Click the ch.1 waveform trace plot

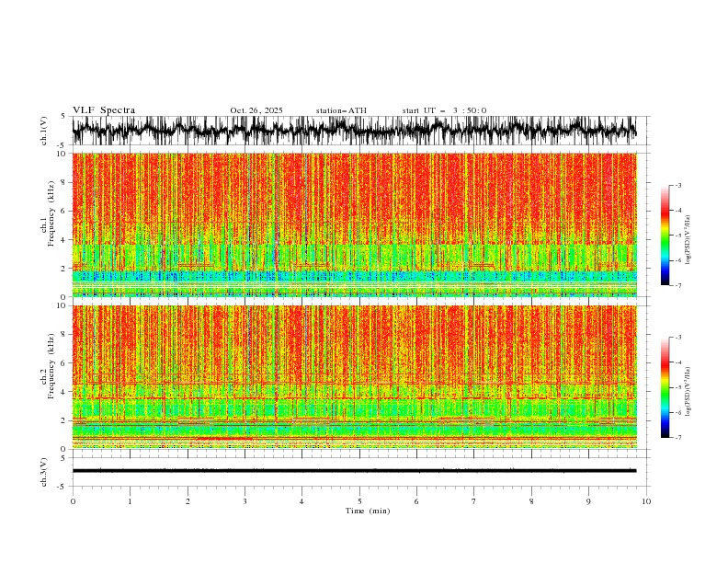(x=354, y=131)
